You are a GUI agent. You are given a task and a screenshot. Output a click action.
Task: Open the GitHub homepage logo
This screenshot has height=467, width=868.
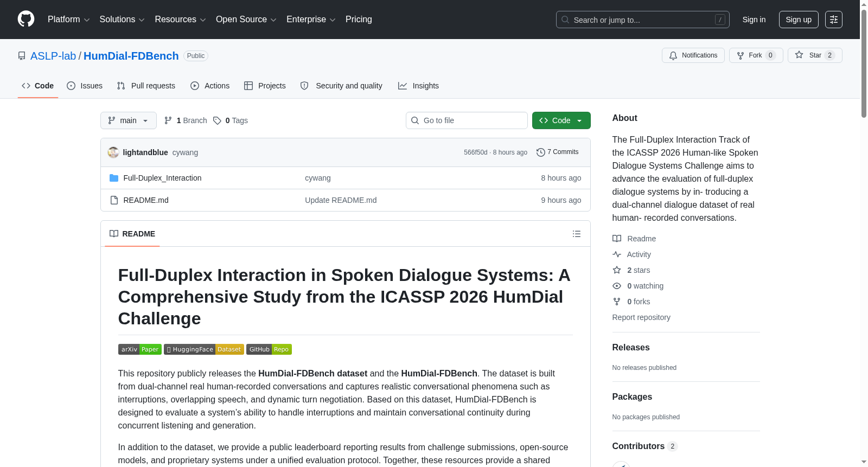coord(26,20)
